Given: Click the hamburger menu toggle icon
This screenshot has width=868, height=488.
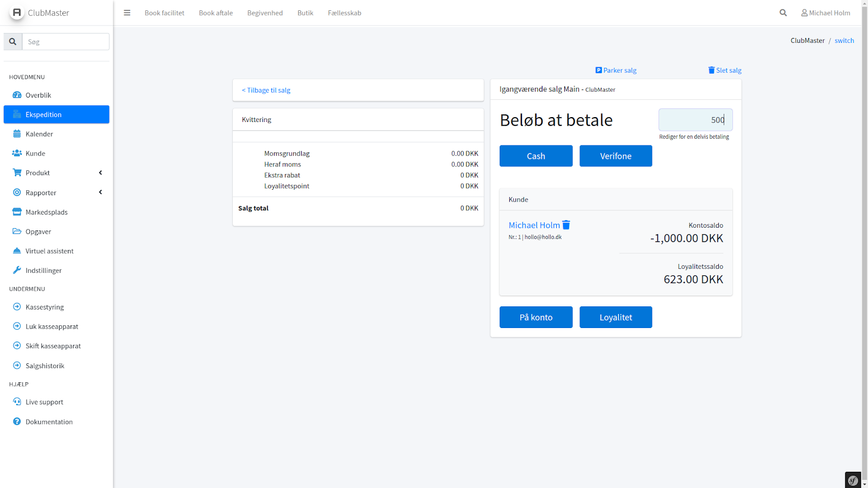Looking at the screenshot, I should coord(127,13).
